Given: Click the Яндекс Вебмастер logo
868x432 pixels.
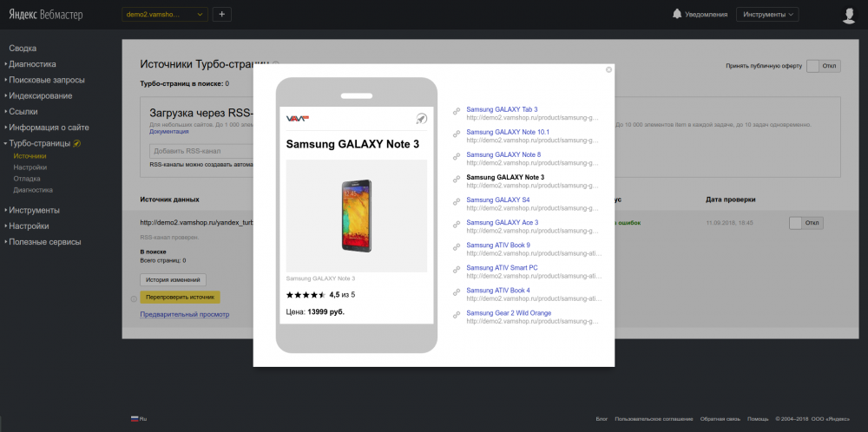Looking at the screenshot, I should pyautogui.click(x=45, y=15).
